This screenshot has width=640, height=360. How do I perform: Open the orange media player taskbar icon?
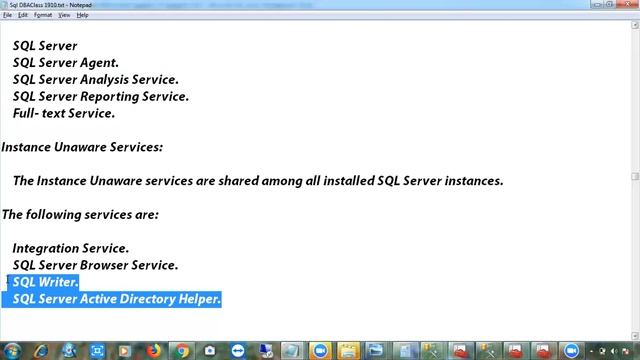point(124,351)
